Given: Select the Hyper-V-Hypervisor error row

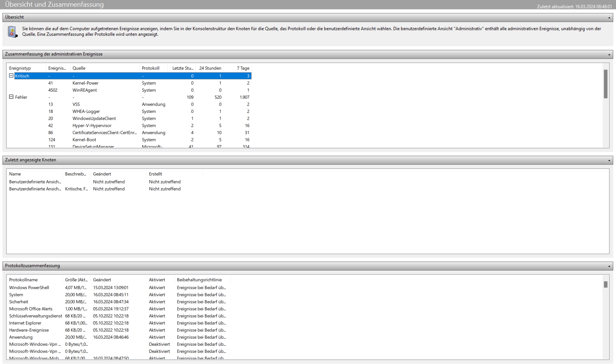Looking at the screenshot, I should [92, 126].
